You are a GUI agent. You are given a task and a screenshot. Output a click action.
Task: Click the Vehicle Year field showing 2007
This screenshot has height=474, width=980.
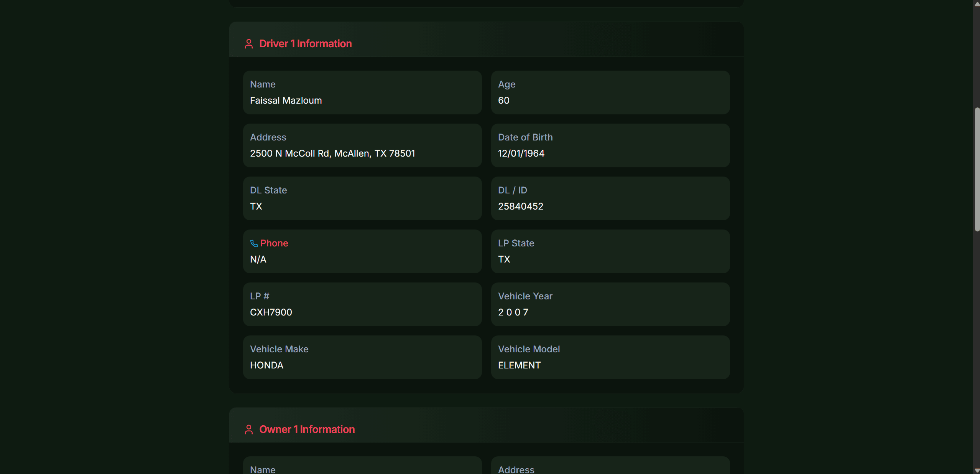point(610,304)
